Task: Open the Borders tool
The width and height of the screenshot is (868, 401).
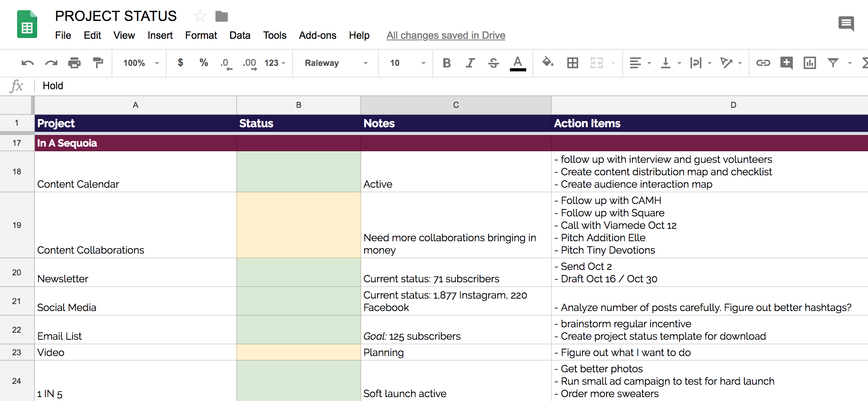Action: coord(572,63)
